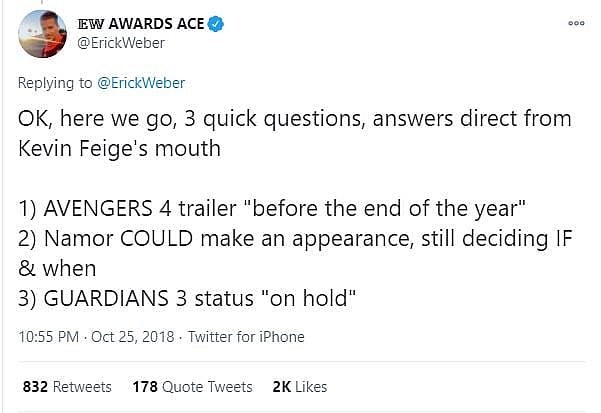The width and height of the screenshot is (601, 413).
Task: Click the blue verified badge
Action: coord(216,23)
